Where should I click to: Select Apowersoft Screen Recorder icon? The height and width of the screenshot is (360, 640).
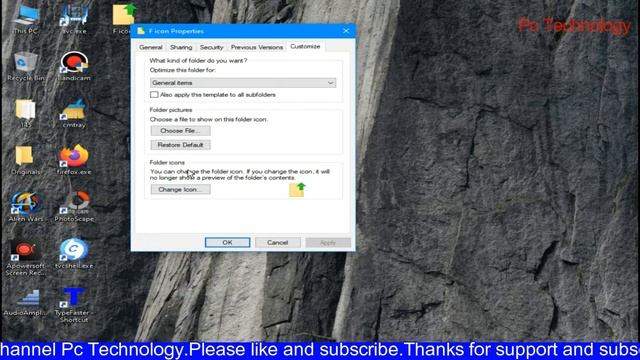(25, 257)
